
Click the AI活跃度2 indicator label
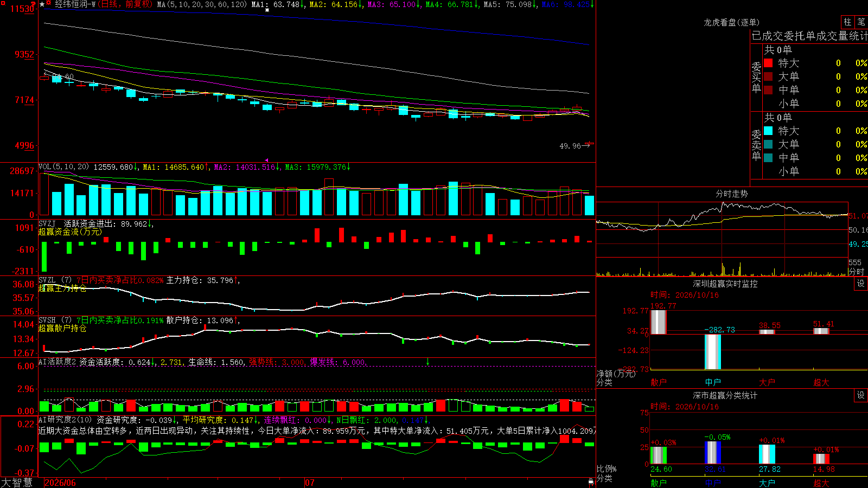[x=58, y=362]
